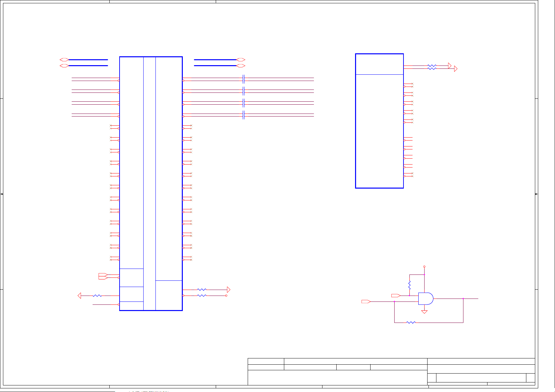Image resolution: width=555 pixels, height=392 pixels.
Task: Click the power circle above the AND gate
Action: 424,267
